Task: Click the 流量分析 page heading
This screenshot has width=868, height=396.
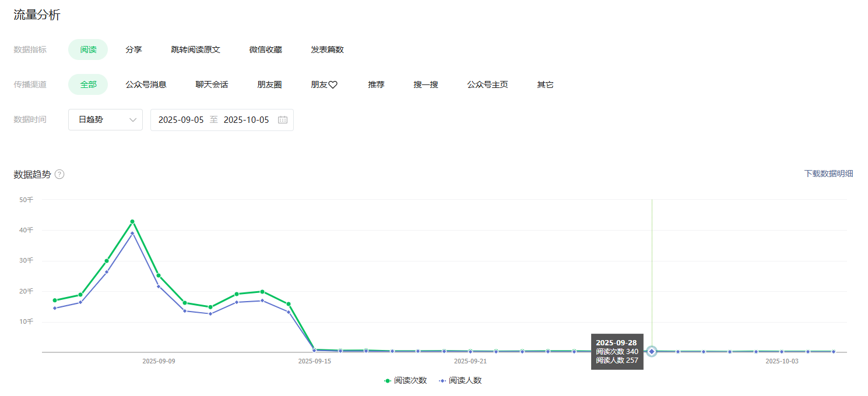Action: (37, 16)
